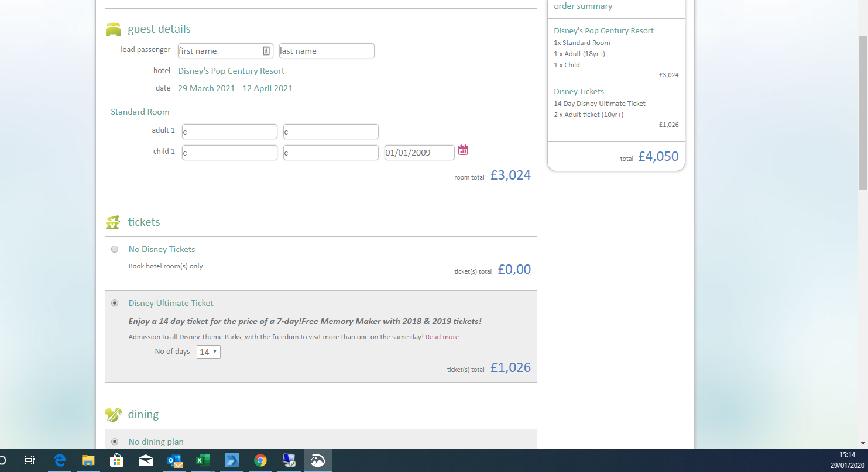
Task: Click the Cortana search circle on the taskbar
Action: click(x=2, y=460)
